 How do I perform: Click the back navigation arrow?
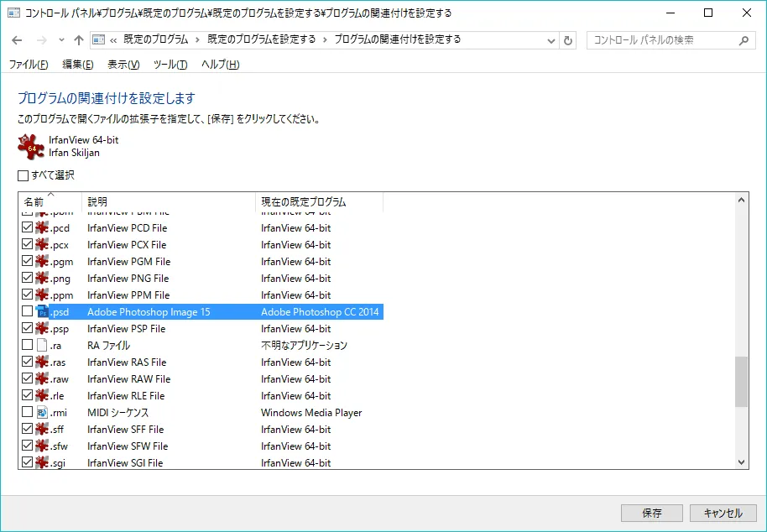(x=18, y=40)
